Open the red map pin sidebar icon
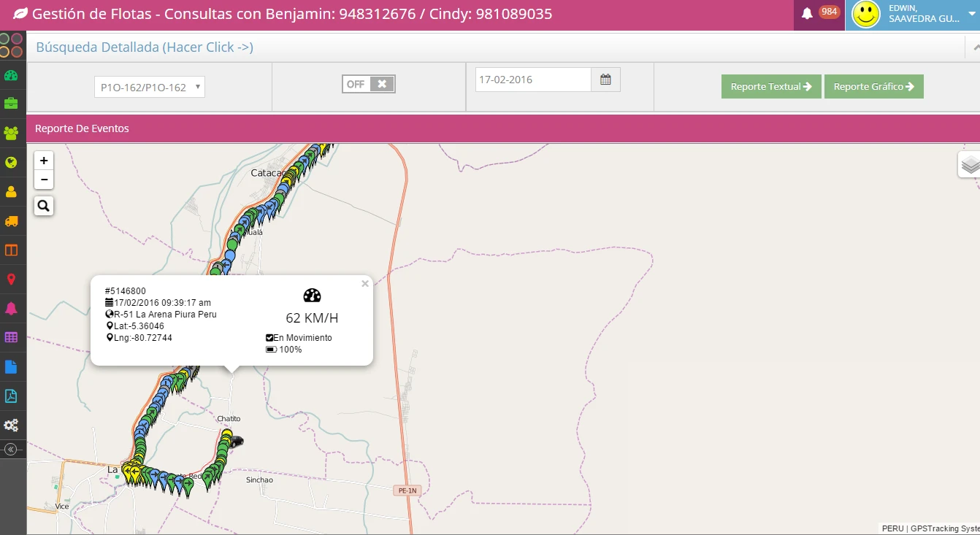This screenshot has height=535, width=980. point(11,280)
